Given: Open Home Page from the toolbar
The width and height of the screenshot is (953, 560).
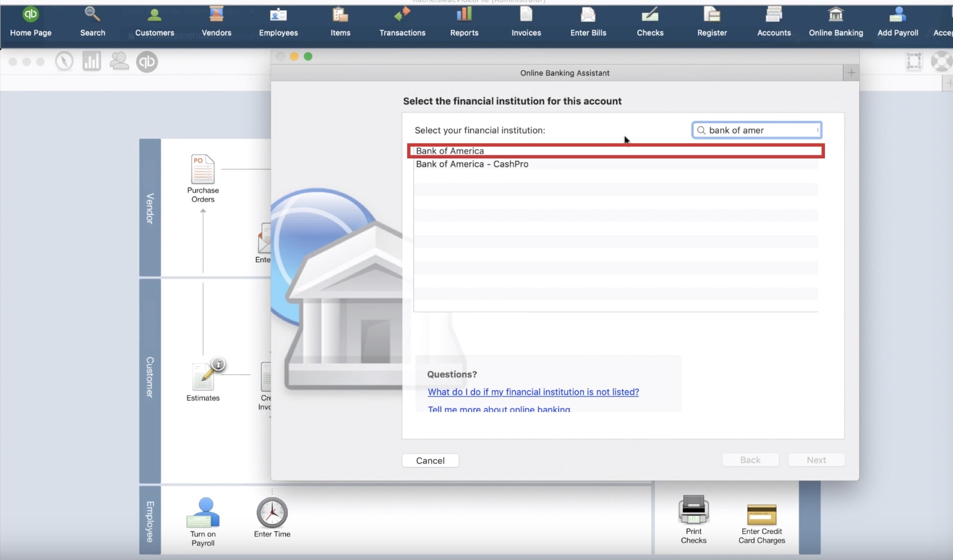Looking at the screenshot, I should point(31,22).
